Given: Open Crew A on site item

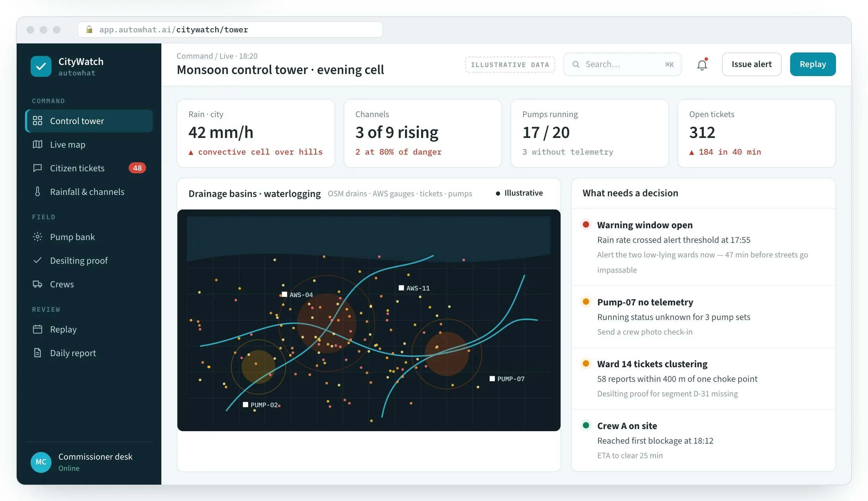Looking at the screenshot, I should pos(703,440).
